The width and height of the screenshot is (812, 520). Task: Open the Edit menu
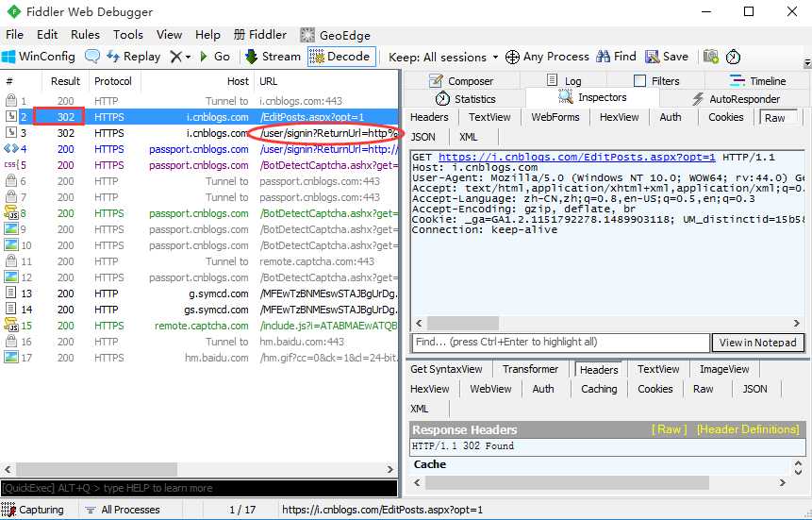(47, 35)
